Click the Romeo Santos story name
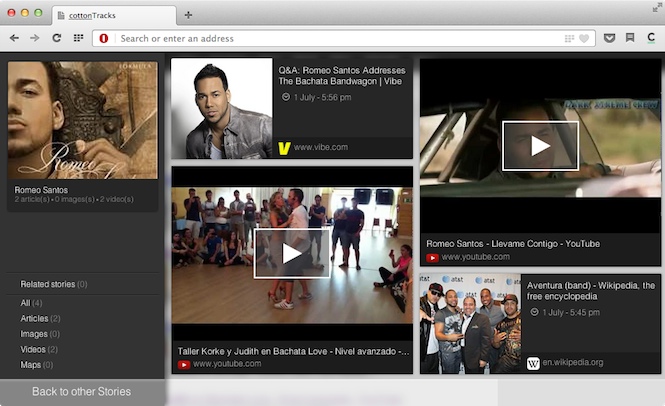The width and height of the screenshot is (665, 406). pos(41,190)
